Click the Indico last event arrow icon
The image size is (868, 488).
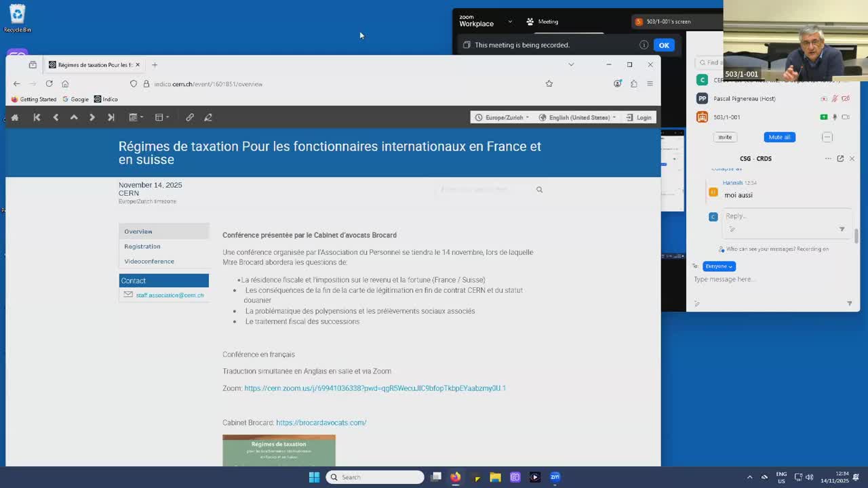[111, 117]
